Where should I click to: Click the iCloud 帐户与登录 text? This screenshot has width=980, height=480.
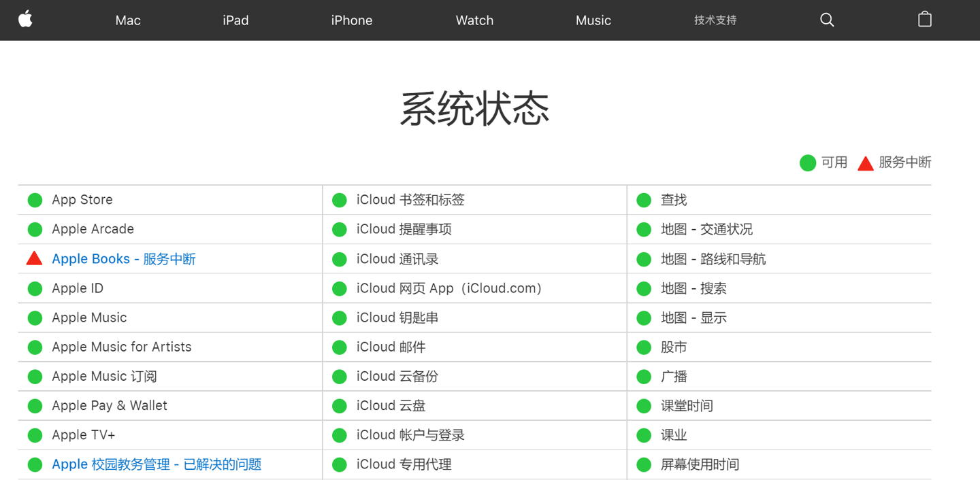[410, 435]
